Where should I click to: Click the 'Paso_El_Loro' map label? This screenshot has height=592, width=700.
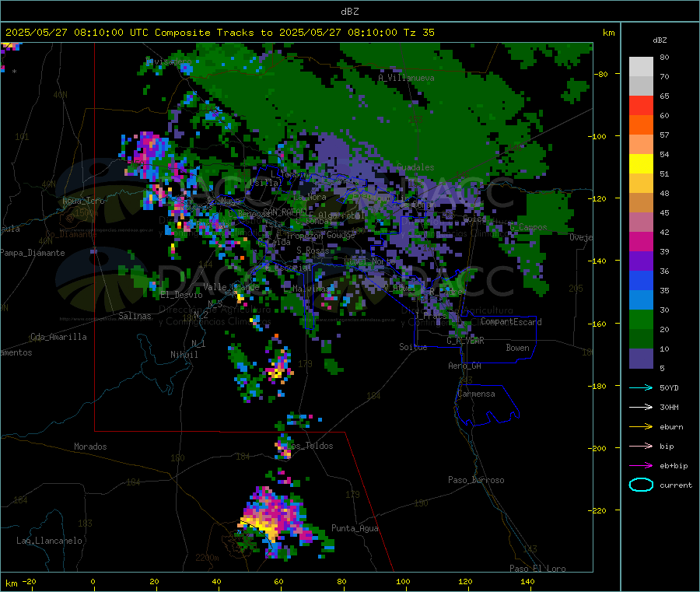tap(537, 569)
